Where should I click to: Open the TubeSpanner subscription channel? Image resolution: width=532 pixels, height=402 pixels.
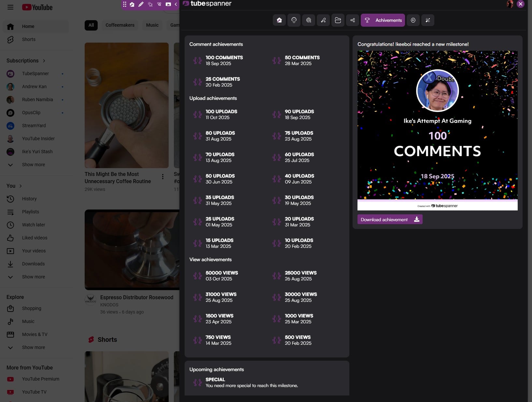pyautogui.click(x=36, y=74)
